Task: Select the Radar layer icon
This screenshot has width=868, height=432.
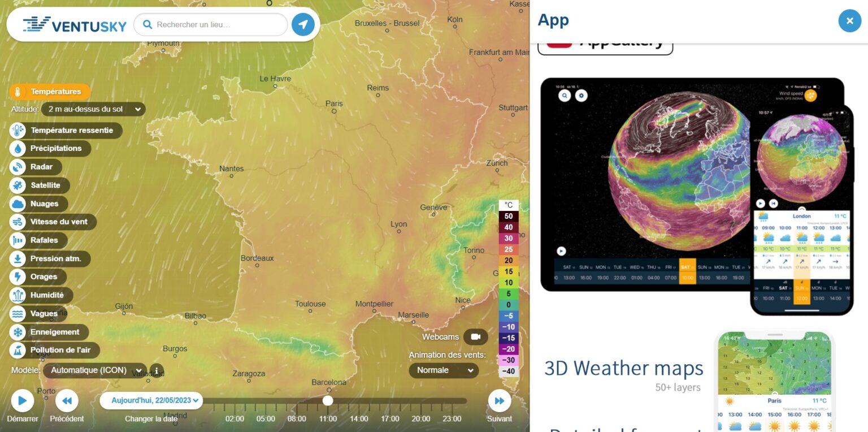Action: click(18, 167)
